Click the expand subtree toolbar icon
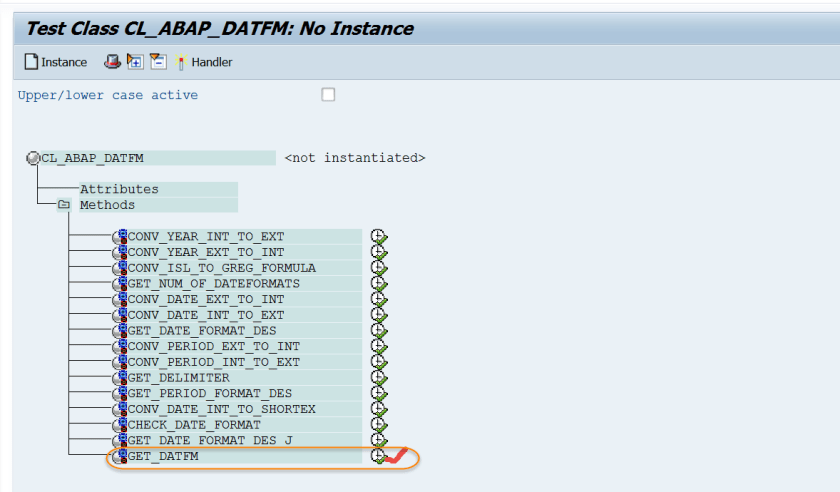840x492 pixels. coord(135,62)
